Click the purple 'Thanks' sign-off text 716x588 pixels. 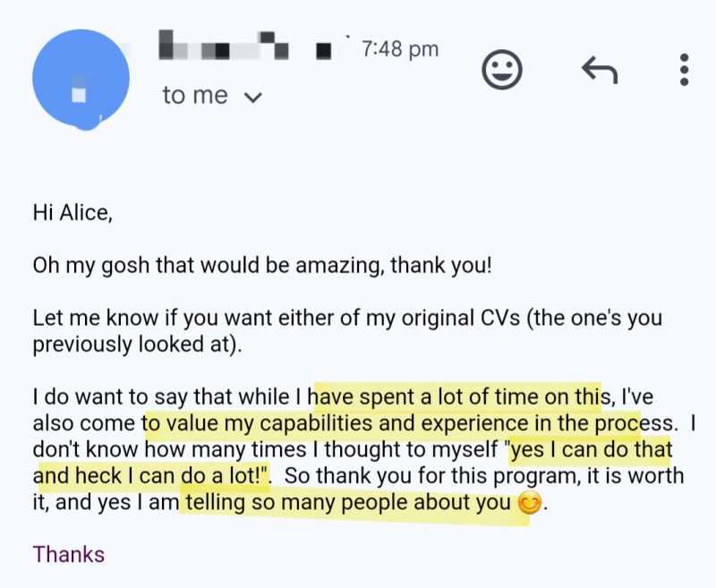point(69,554)
